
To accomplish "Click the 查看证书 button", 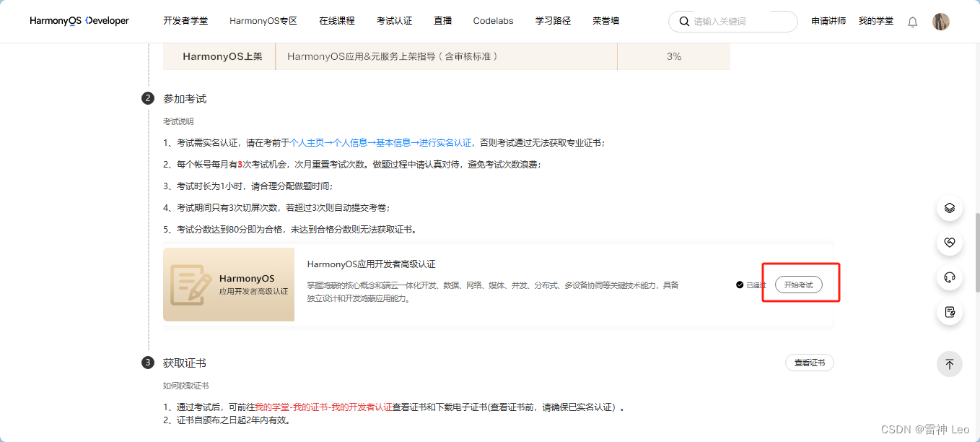I will (810, 363).
